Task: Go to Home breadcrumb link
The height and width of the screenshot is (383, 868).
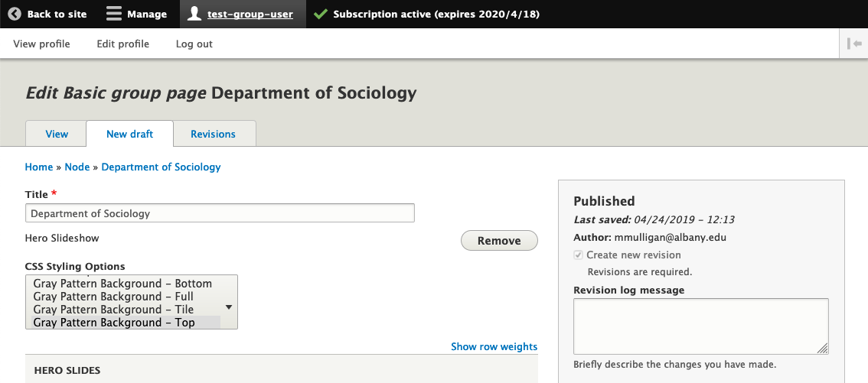Action: pos(39,167)
